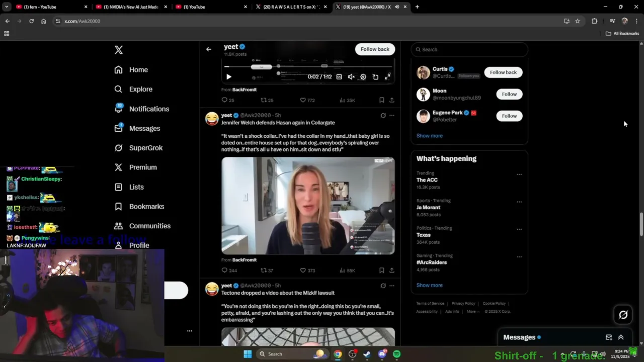Open Bookmarks in the sidebar
The image size is (644, 362).
[x=139, y=206]
